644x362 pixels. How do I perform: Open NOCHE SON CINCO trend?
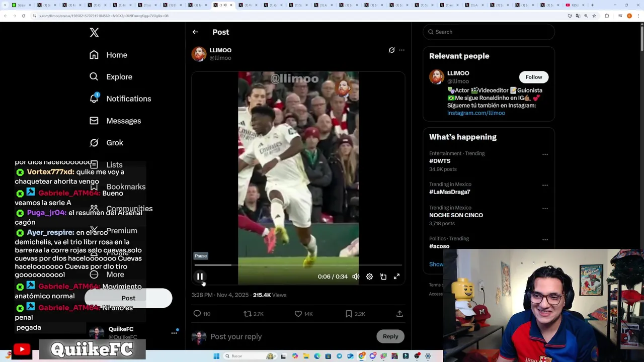456,215
